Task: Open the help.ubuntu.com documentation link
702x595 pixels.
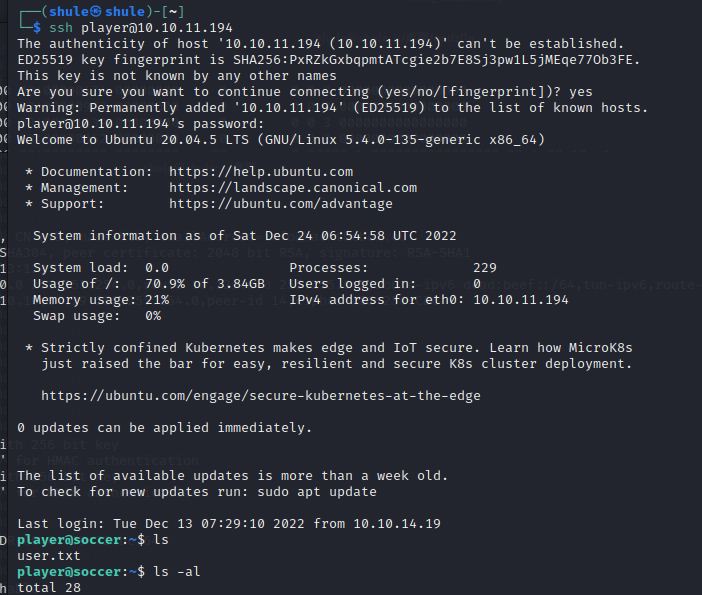Action: point(260,172)
